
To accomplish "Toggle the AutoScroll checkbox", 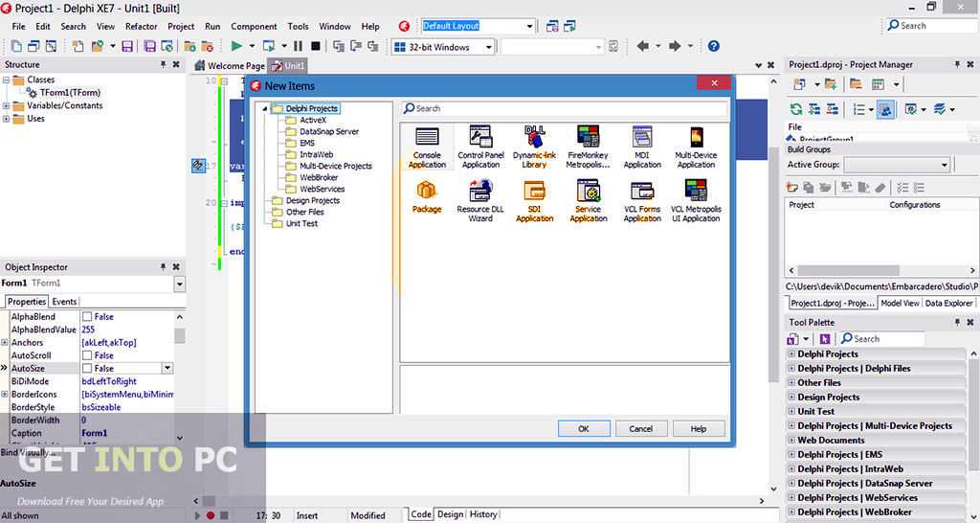I will [x=87, y=355].
